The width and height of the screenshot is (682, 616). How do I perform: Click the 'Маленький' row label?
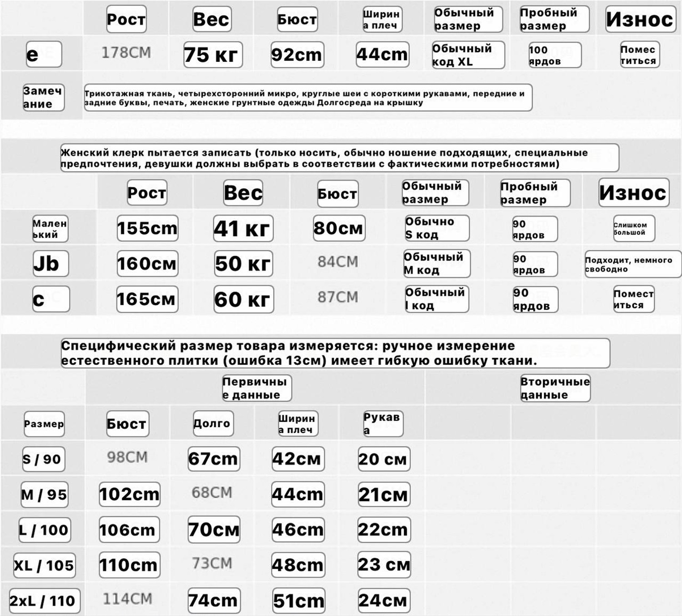click(50, 228)
